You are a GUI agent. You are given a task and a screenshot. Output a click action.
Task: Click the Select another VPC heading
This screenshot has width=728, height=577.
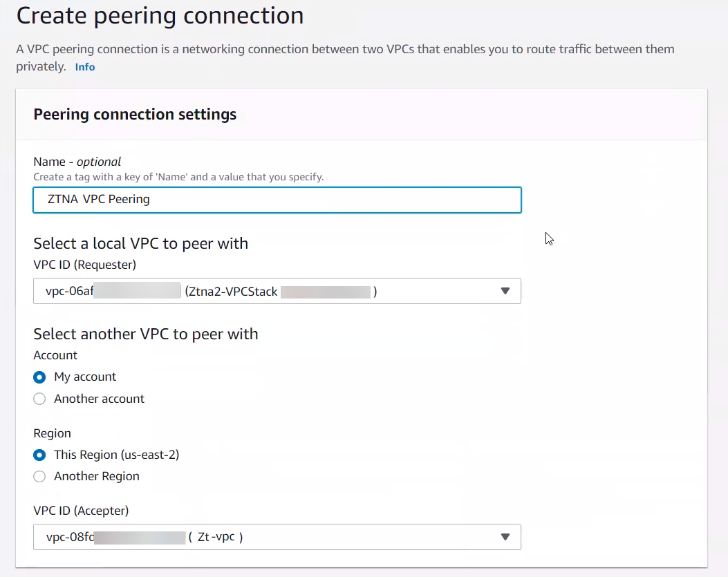(145, 334)
